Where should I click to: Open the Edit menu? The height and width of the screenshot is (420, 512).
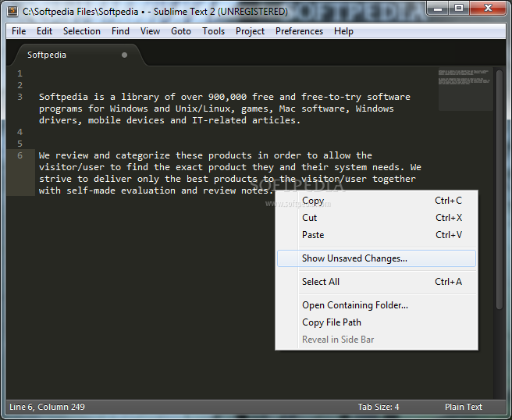pyautogui.click(x=44, y=31)
